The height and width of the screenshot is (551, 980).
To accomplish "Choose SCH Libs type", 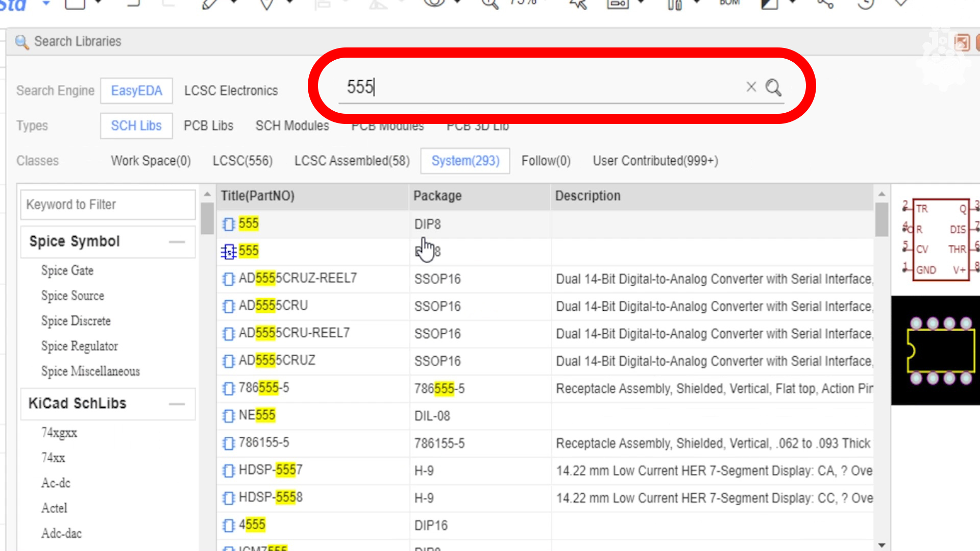I will [136, 126].
